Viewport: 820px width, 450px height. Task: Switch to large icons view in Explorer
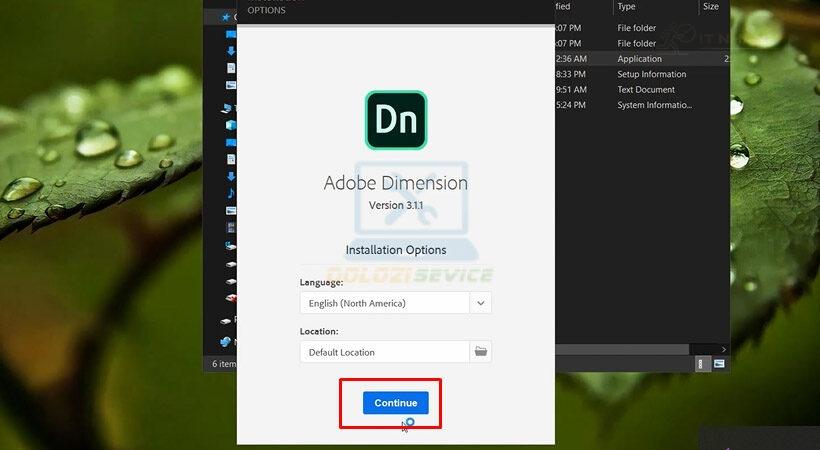(x=719, y=364)
